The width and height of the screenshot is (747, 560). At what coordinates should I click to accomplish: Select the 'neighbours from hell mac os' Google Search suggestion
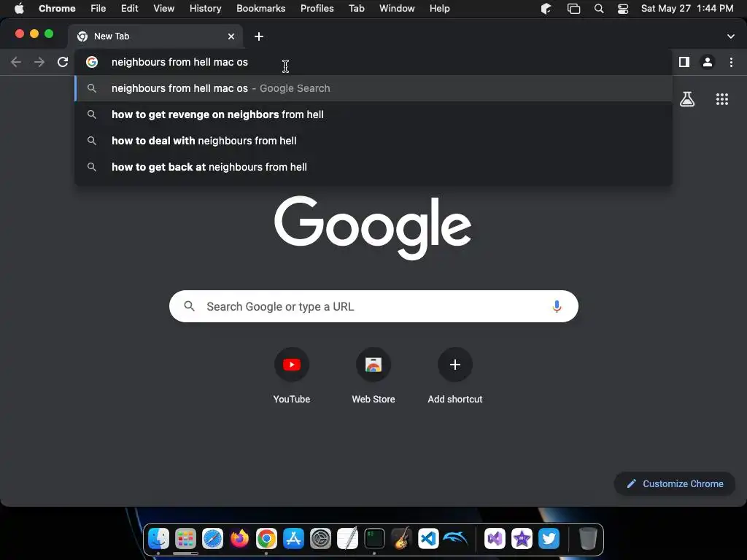point(373,88)
